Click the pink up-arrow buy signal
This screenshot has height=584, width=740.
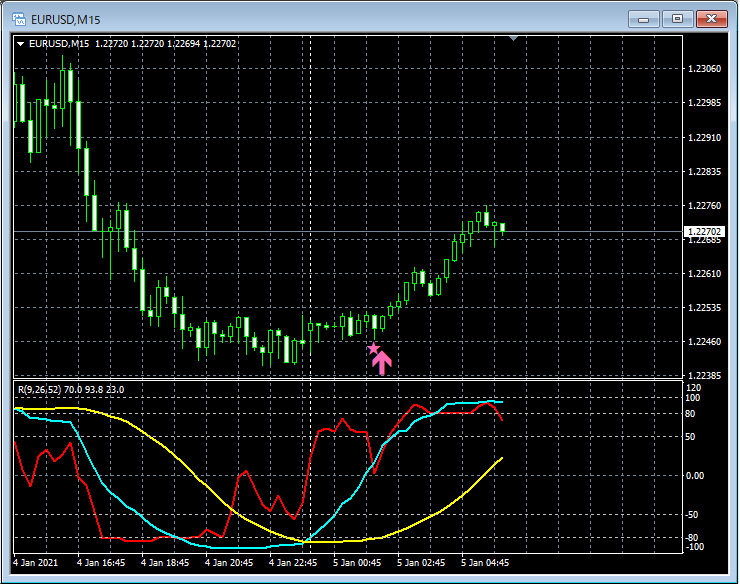click(x=381, y=362)
